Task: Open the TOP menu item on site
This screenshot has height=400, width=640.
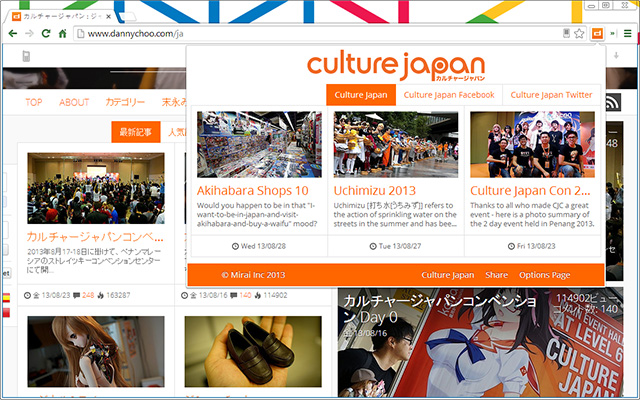Action: tap(33, 102)
